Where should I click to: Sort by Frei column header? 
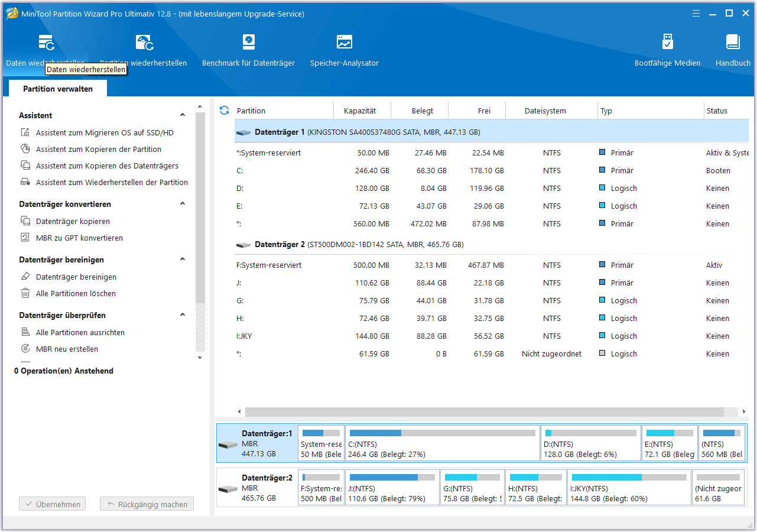coord(477,111)
